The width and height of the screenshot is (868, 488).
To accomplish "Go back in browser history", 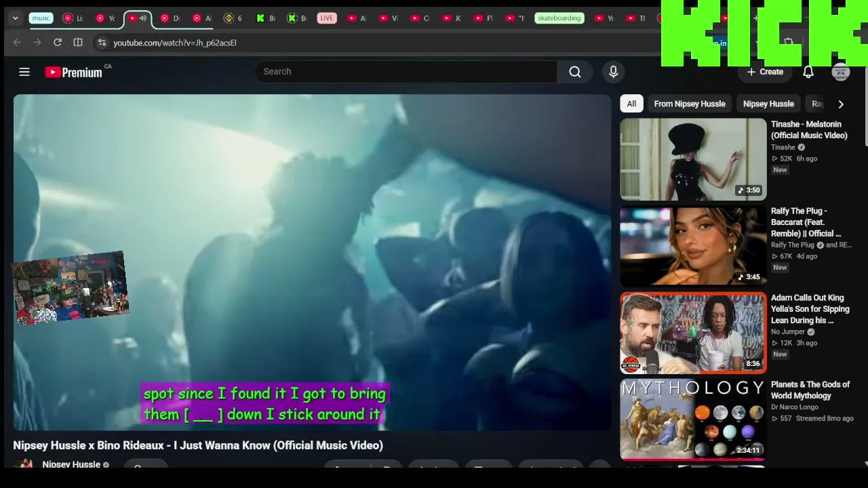I will (17, 43).
